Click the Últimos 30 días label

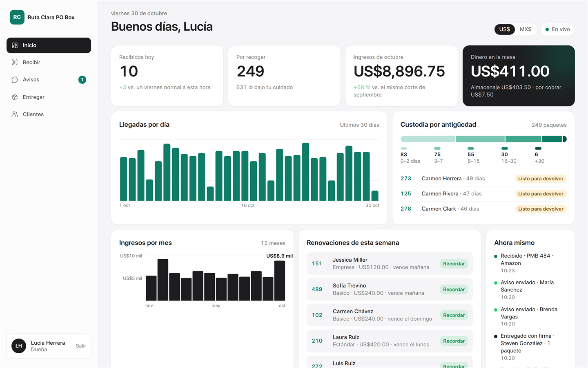[x=359, y=125]
